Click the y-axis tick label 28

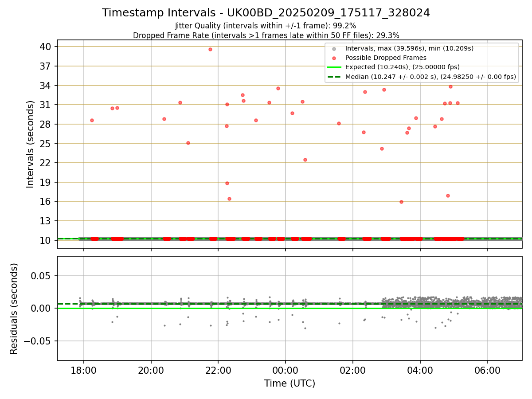[45, 124]
